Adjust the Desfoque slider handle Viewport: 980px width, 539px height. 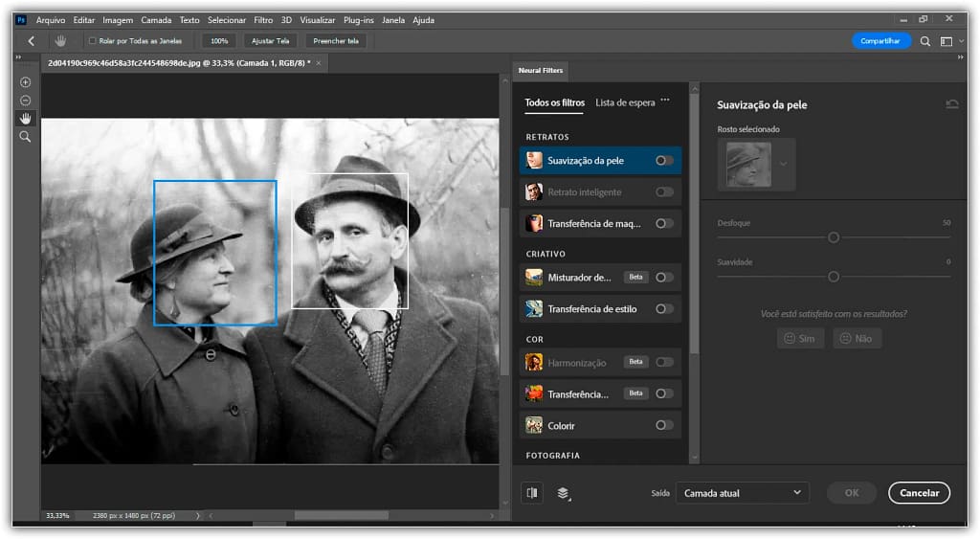(x=834, y=237)
